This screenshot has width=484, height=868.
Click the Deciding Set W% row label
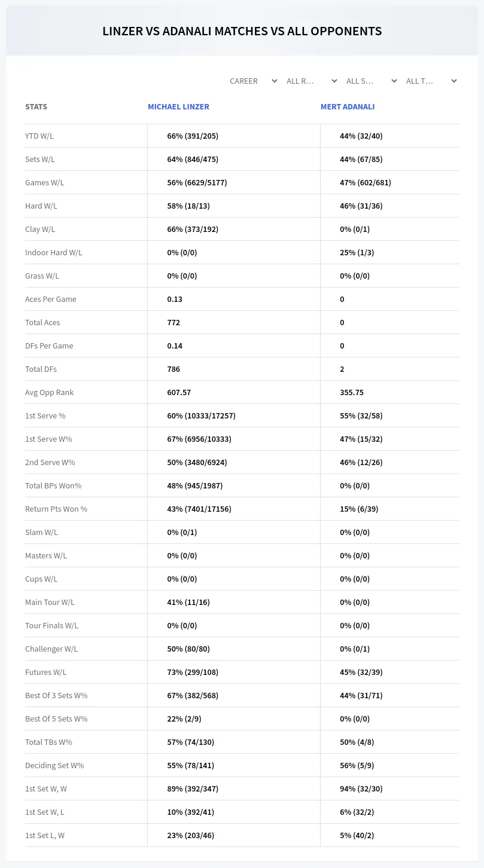54,765
